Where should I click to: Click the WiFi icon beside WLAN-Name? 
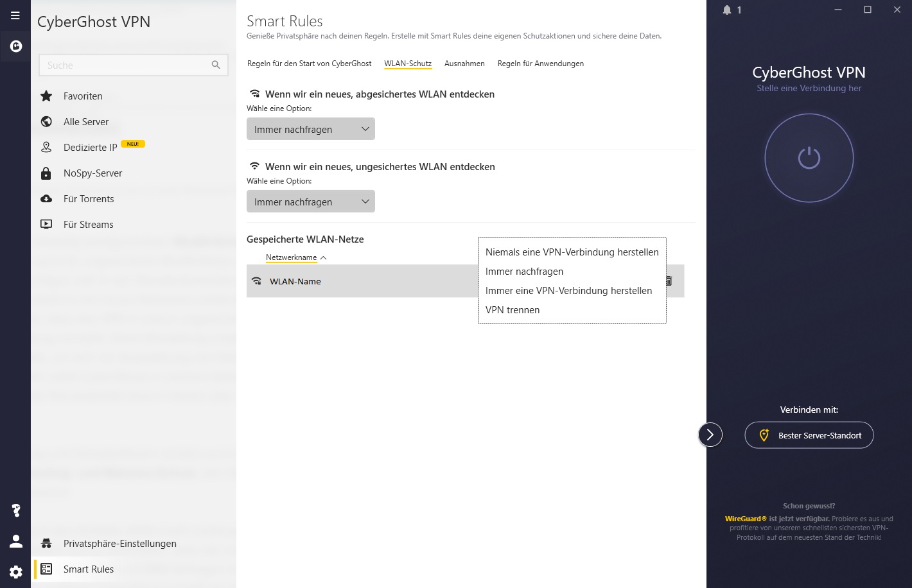pos(256,281)
